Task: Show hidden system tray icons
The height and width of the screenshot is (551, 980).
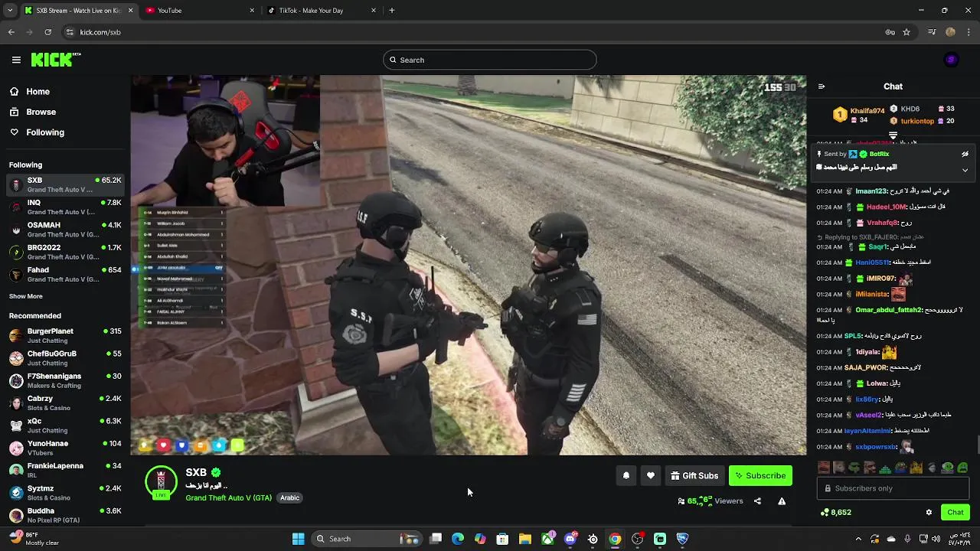Action: click(857, 539)
